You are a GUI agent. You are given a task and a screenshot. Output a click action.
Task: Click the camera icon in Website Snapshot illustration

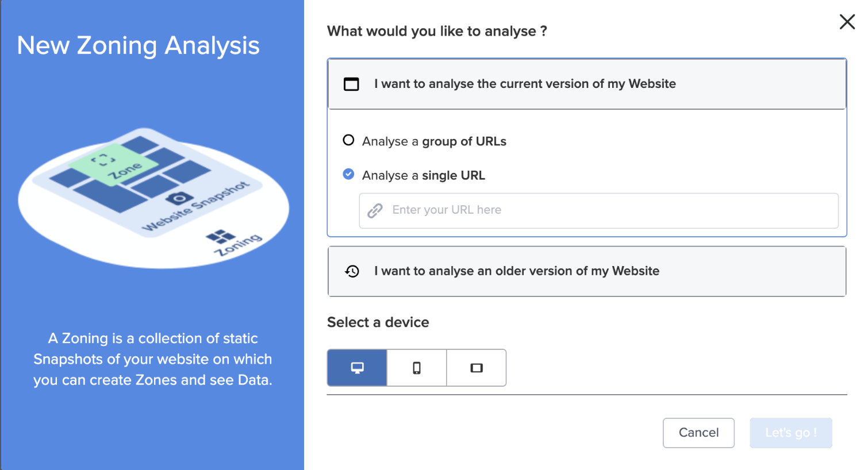[179, 199]
